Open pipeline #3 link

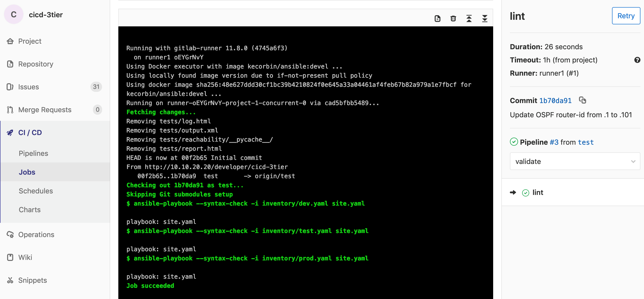coord(554,142)
